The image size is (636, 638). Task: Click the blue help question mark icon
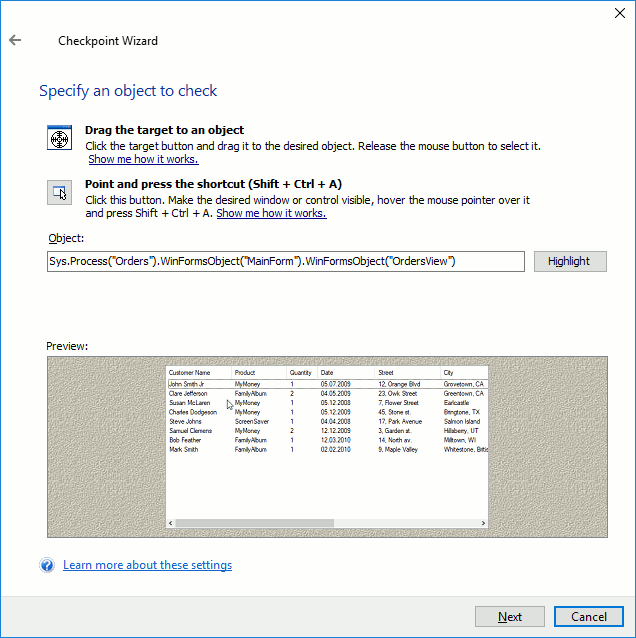47,565
